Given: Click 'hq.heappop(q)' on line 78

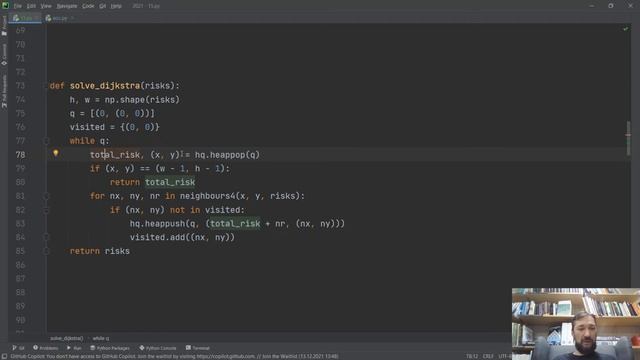Looking at the screenshot, I should (x=227, y=155).
